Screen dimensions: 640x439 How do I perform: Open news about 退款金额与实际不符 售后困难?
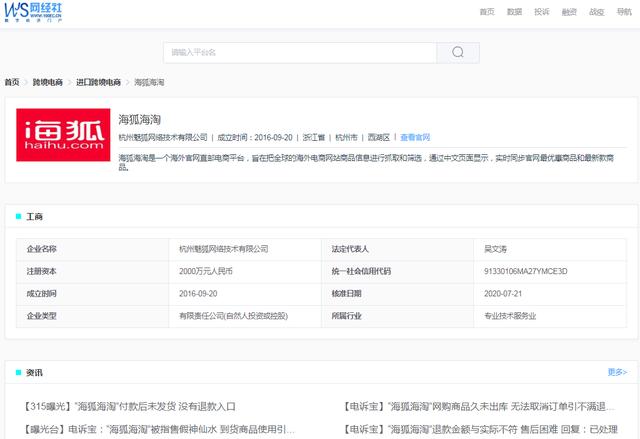480,429
